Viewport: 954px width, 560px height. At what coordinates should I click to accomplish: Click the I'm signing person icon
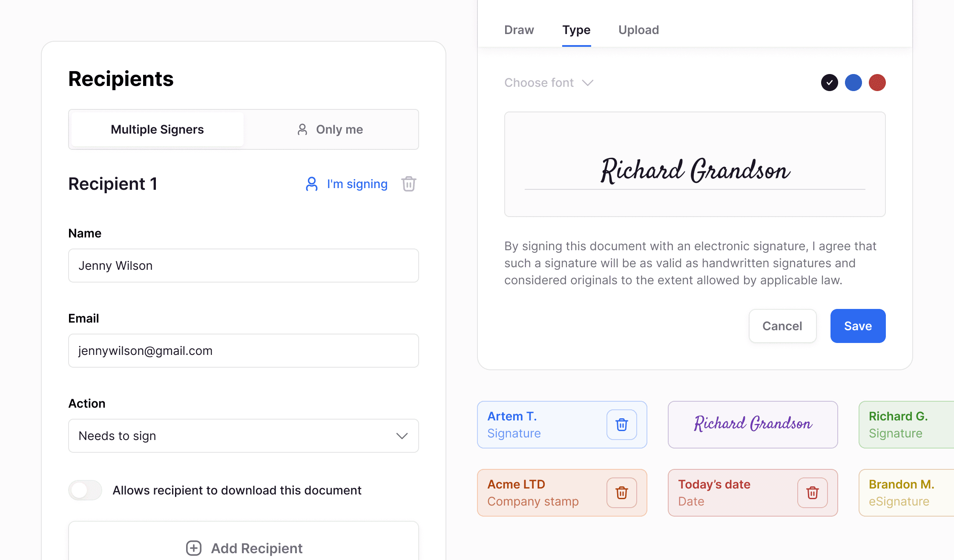tap(312, 184)
